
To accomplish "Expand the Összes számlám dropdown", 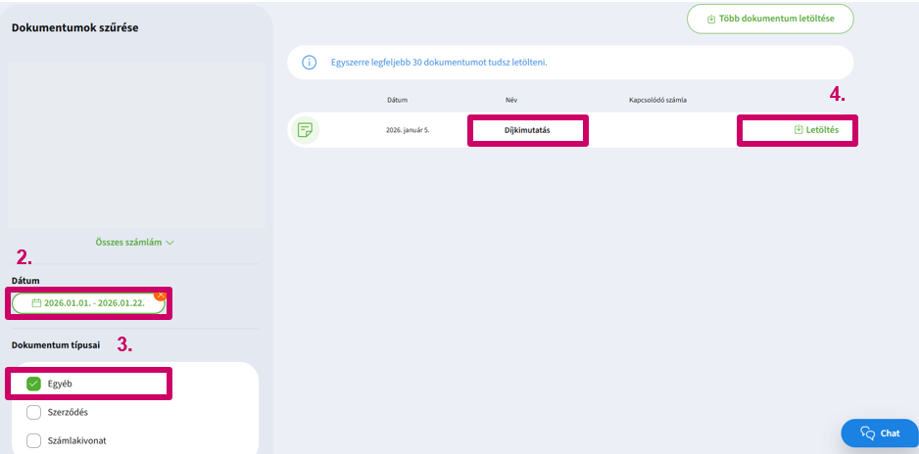I will (135, 242).
